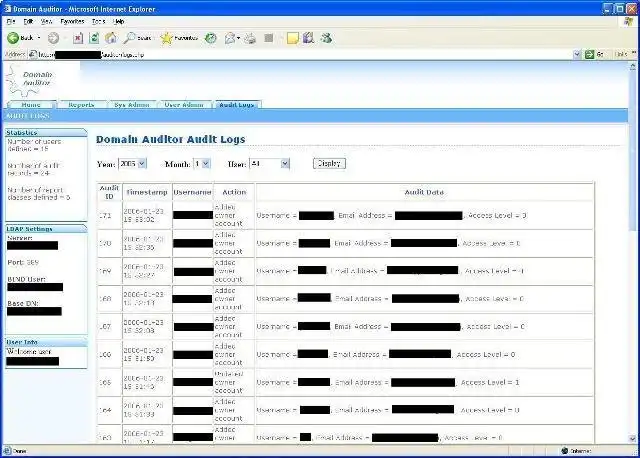Screen dimensions: 640x458
Task: Click the gray Edit toolbar icon
Action: 269,38
